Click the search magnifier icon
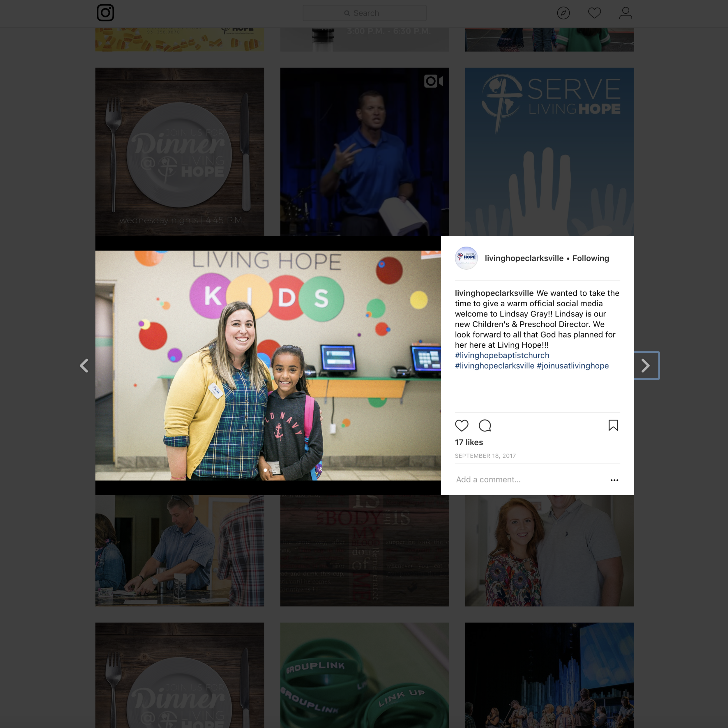Viewport: 728px width, 728px height. click(x=347, y=13)
